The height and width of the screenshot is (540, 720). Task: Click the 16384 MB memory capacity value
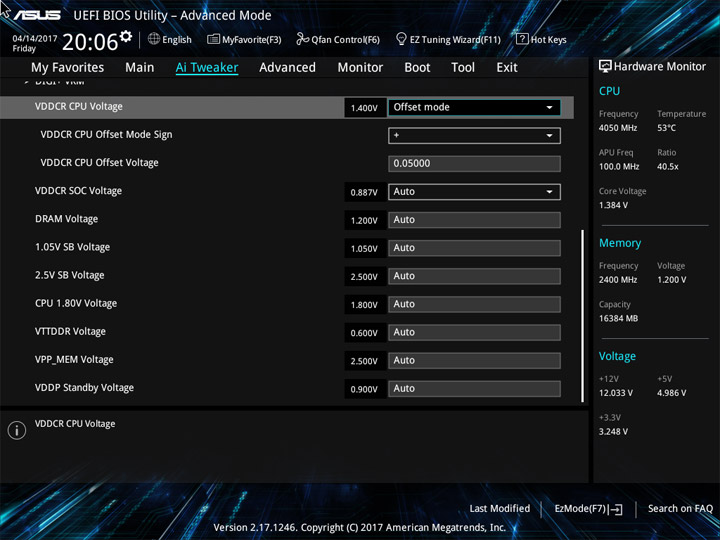618,318
